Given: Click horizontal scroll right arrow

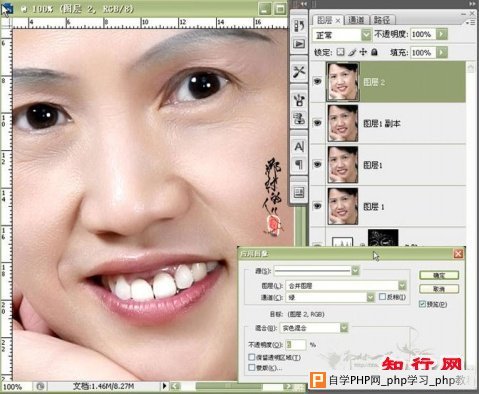Looking at the screenshot, I should coord(289,387).
